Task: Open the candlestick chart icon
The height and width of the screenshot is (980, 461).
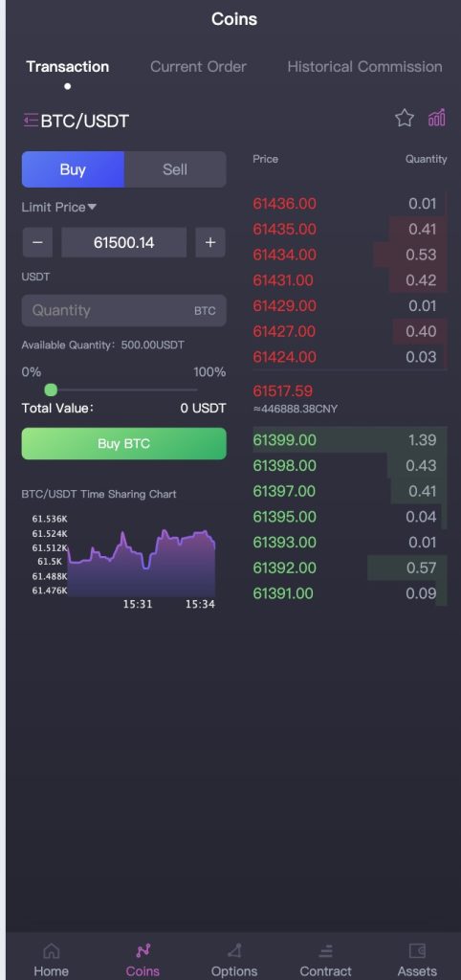Action: (x=437, y=118)
